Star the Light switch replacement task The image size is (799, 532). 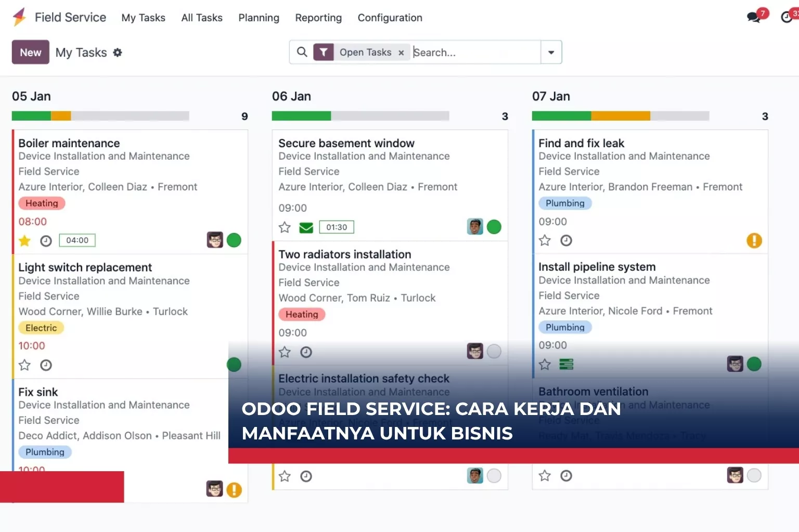pyautogui.click(x=24, y=365)
